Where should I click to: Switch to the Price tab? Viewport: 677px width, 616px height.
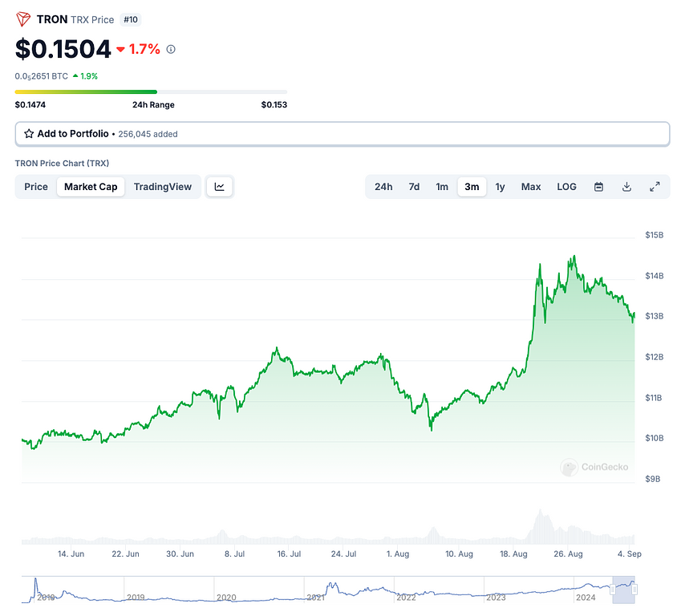click(36, 187)
